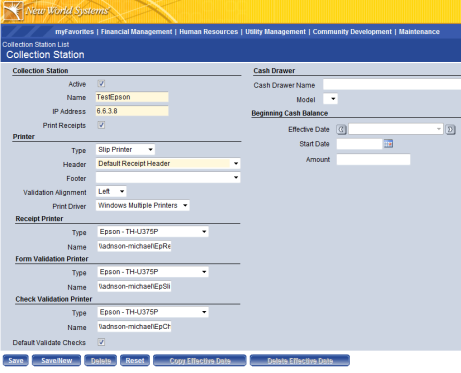Click the Save button

pos(16,361)
